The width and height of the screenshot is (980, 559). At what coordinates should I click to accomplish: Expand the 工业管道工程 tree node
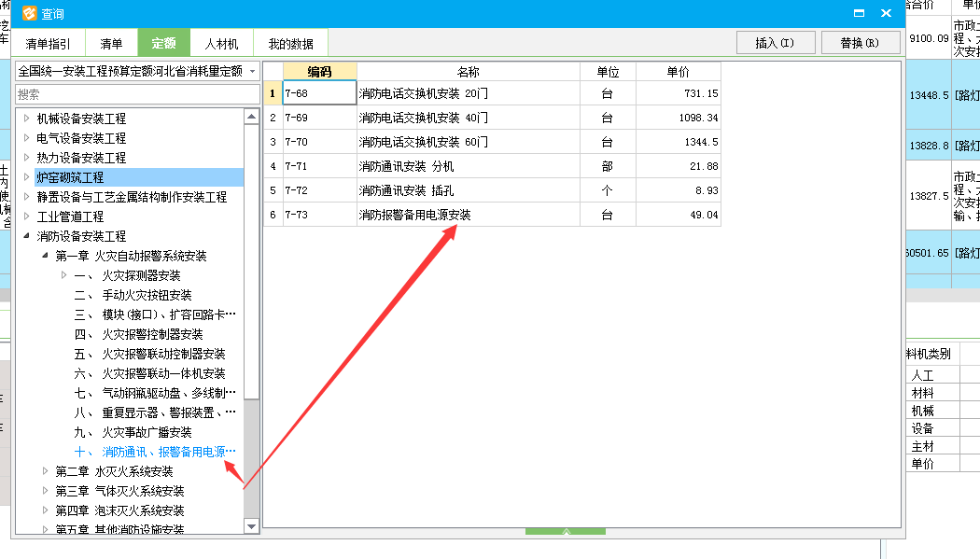(26, 217)
